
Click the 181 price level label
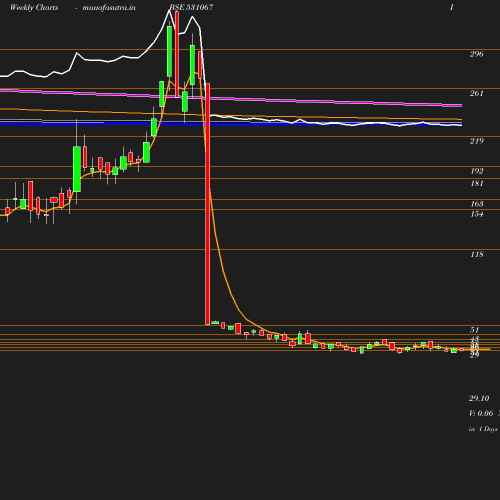pyautogui.click(x=477, y=183)
